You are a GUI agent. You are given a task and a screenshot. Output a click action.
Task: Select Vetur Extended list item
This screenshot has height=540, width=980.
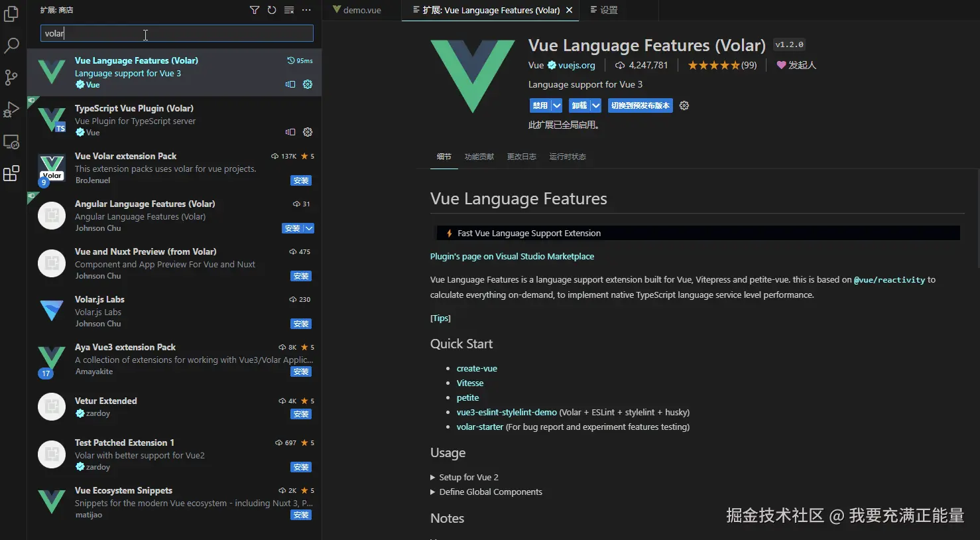pyautogui.click(x=174, y=407)
